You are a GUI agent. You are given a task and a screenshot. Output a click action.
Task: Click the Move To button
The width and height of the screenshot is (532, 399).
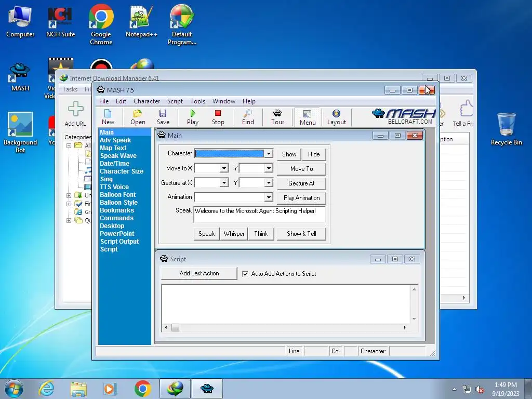(301, 169)
